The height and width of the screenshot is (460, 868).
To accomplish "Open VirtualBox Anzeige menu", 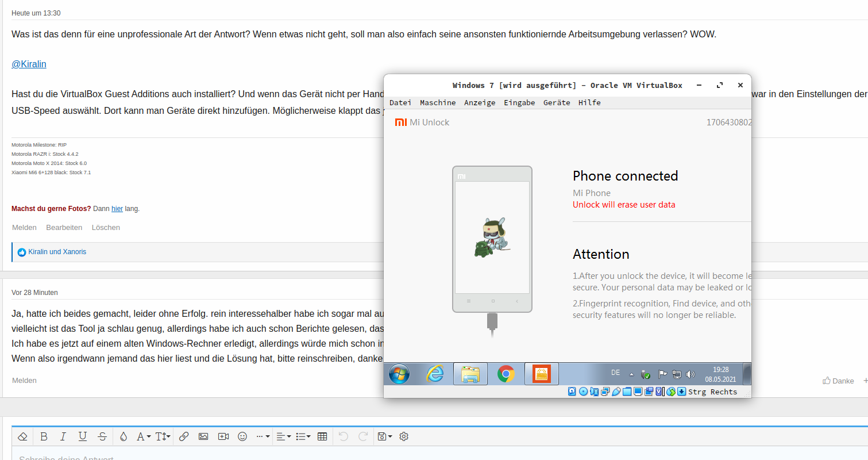I will (480, 102).
